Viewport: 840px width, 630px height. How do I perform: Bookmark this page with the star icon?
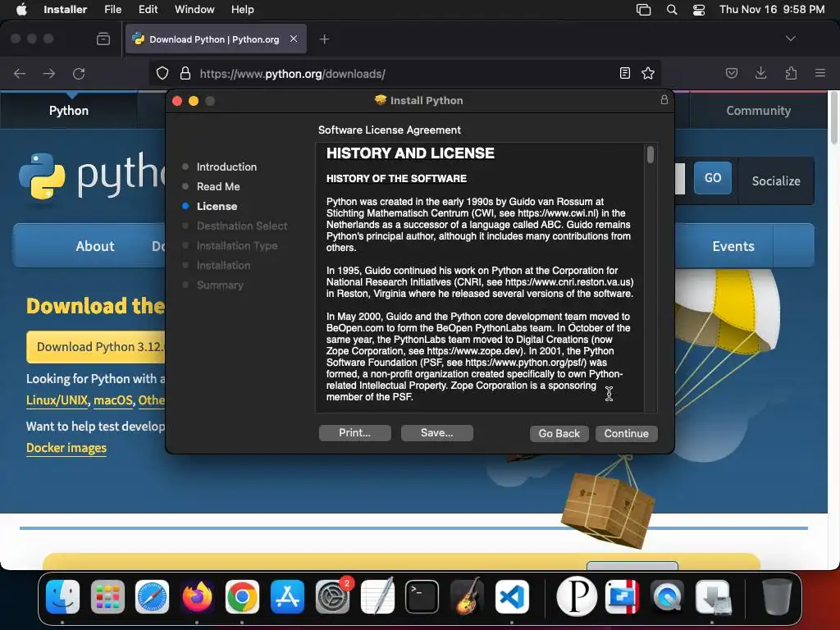coord(648,73)
